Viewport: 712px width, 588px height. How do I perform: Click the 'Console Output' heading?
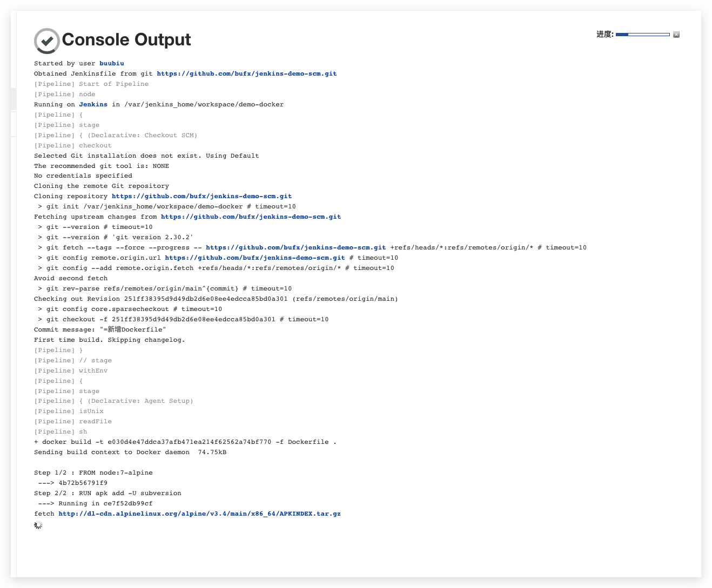point(126,40)
